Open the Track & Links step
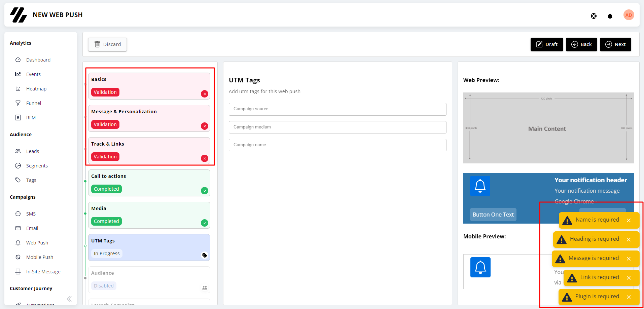644x309 pixels. [x=149, y=151]
